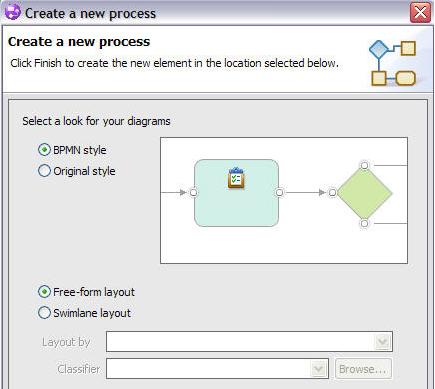This screenshot has height=389, width=435.
Task: Click inside the Classifier field
Action: click(217, 369)
